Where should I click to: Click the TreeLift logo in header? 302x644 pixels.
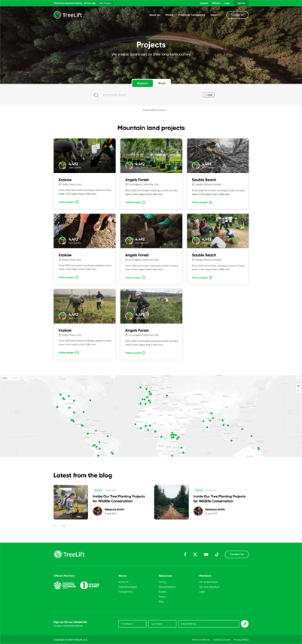click(63, 15)
